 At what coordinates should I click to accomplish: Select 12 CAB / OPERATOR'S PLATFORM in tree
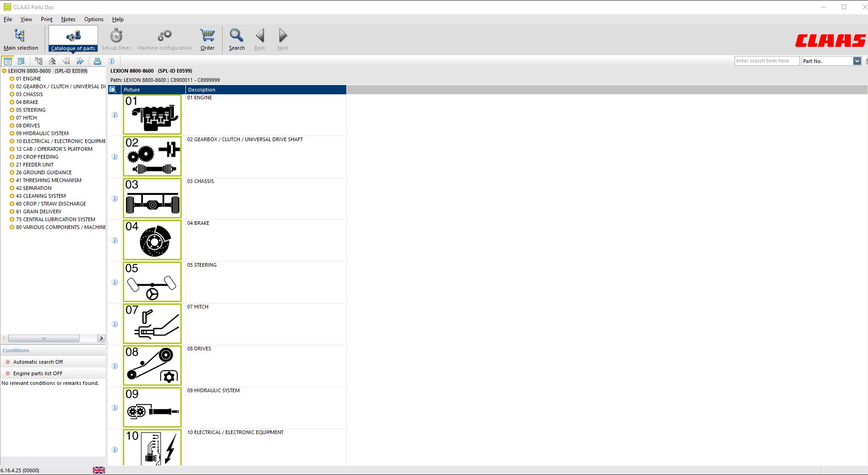[54, 149]
